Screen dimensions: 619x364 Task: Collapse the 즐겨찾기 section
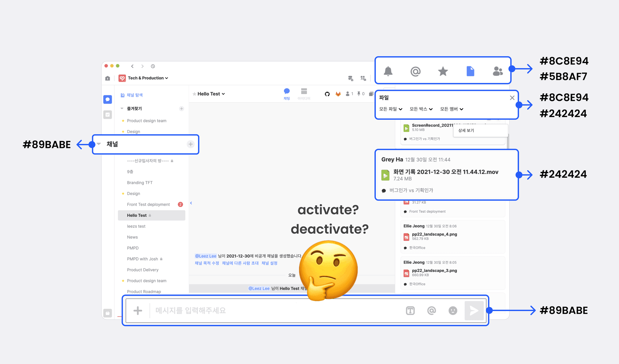[x=122, y=109]
